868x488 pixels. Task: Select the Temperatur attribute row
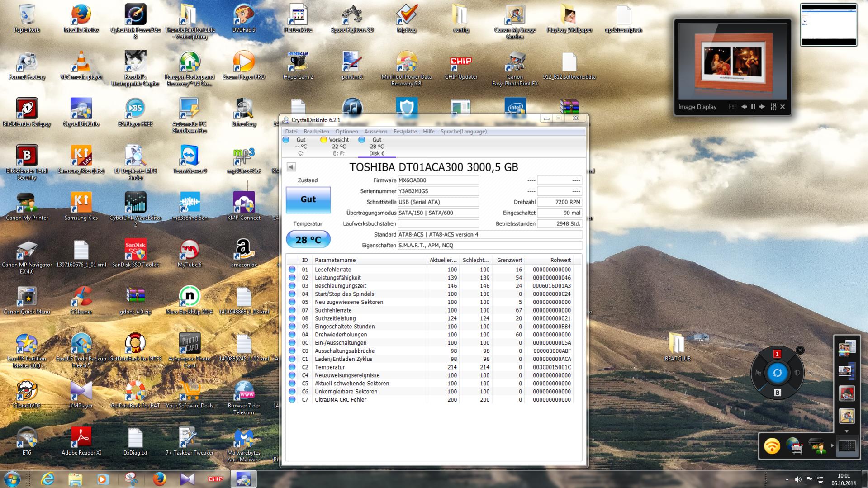[x=430, y=367]
